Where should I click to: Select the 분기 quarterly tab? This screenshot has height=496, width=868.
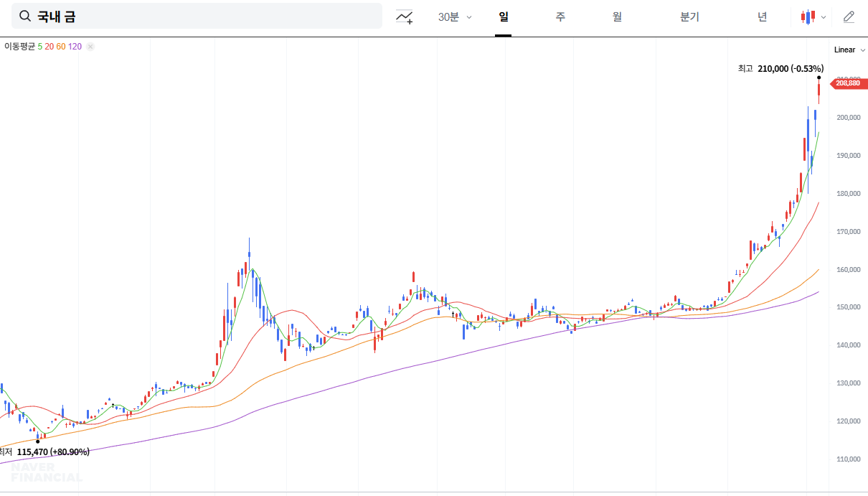(689, 17)
